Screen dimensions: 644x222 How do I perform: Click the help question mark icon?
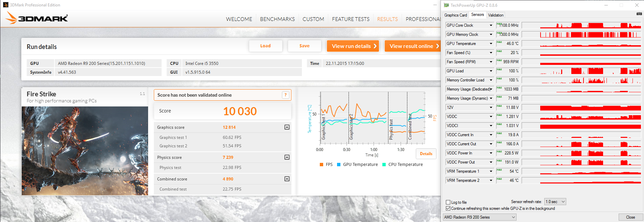tap(286, 95)
